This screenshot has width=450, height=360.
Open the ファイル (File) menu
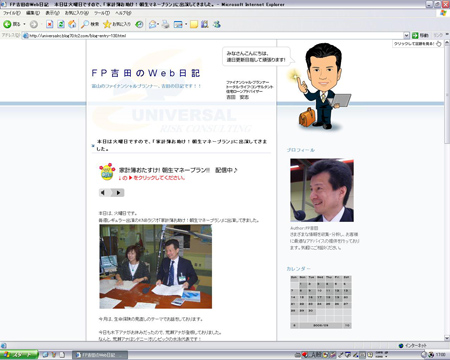pos(12,13)
